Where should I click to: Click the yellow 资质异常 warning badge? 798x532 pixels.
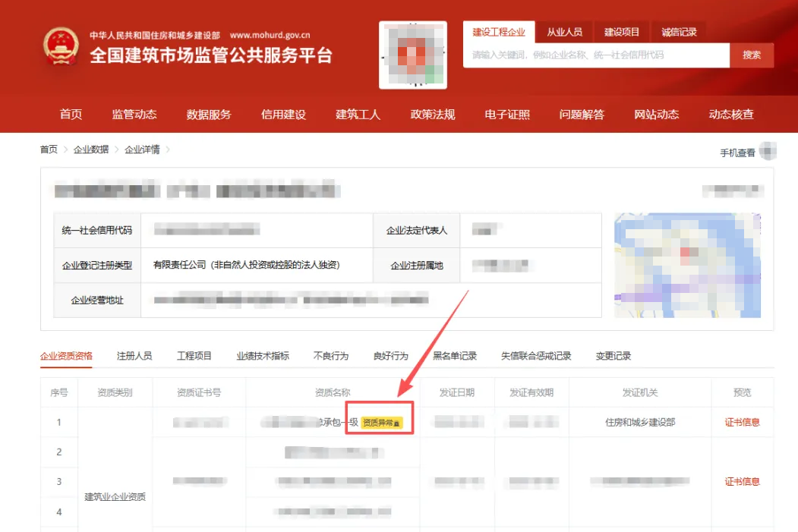click(x=382, y=422)
